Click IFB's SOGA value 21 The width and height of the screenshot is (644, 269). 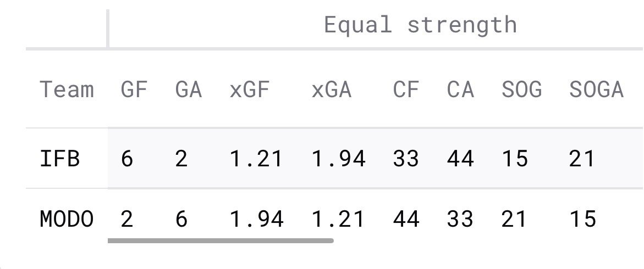click(582, 159)
